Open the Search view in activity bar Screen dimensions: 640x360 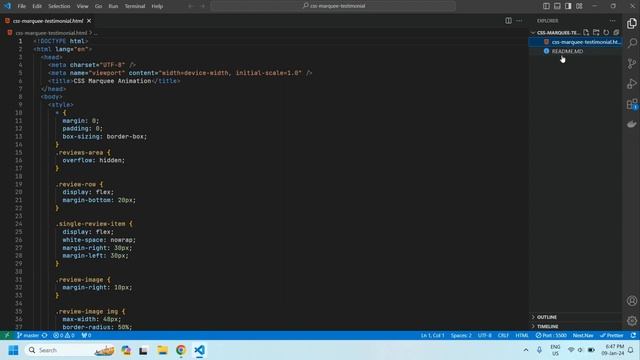click(x=631, y=43)
